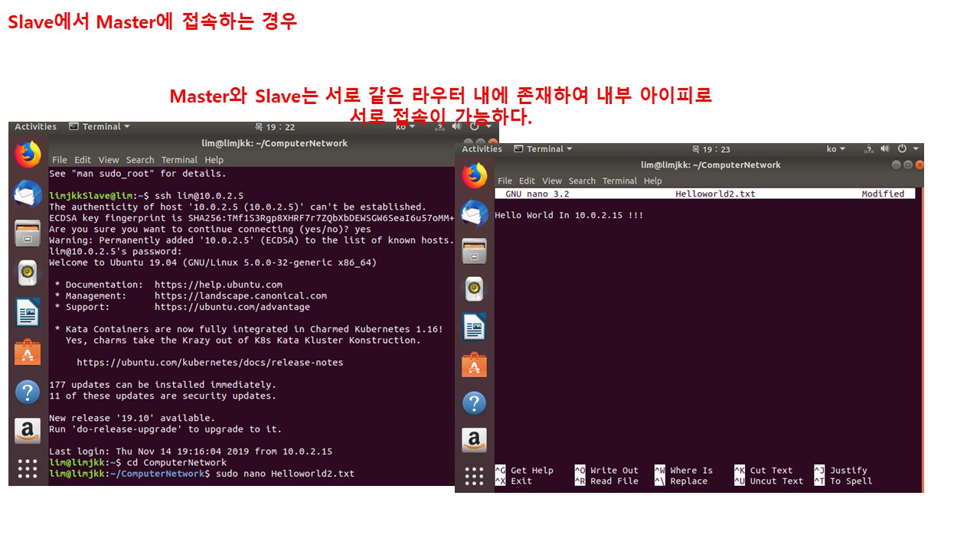Click 'Where Is' shortcut in nano footer
The image size is (980, 551).
[x=691, y=471]
